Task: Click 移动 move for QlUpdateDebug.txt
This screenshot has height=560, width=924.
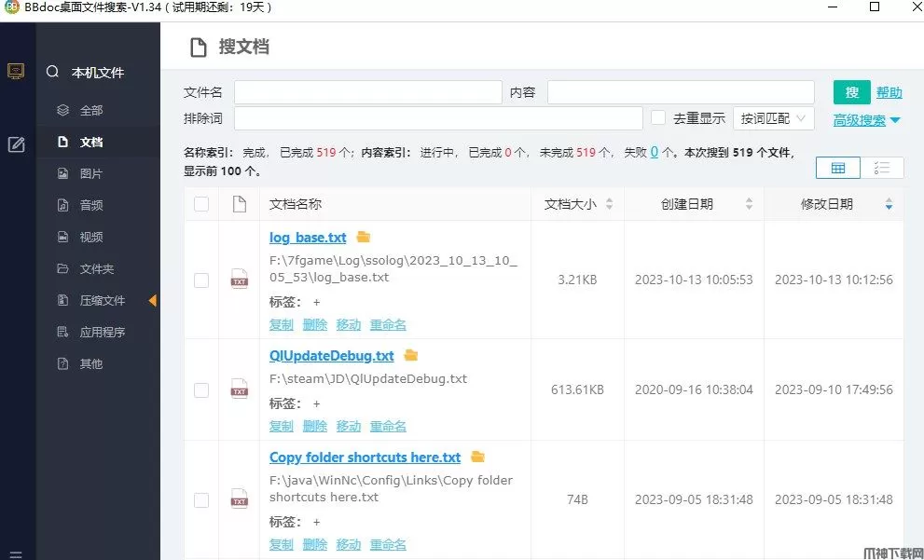Action: [x=349, y=426]
